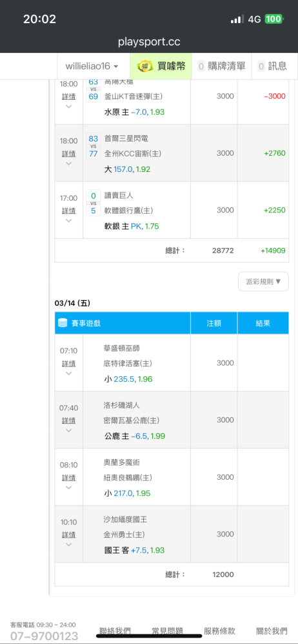Select the 結果 column header

(x=263, y=323)
